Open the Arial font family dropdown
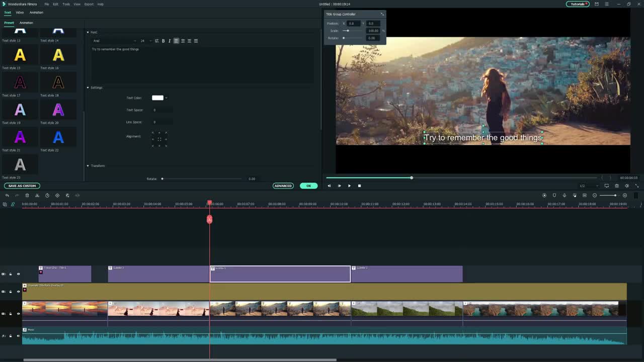 114,41
